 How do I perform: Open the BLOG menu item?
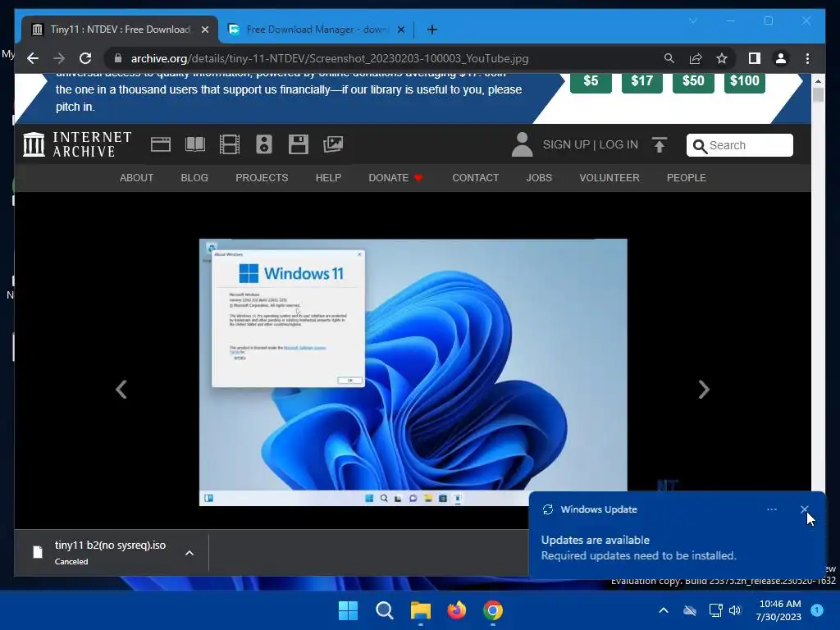point(194,178)
